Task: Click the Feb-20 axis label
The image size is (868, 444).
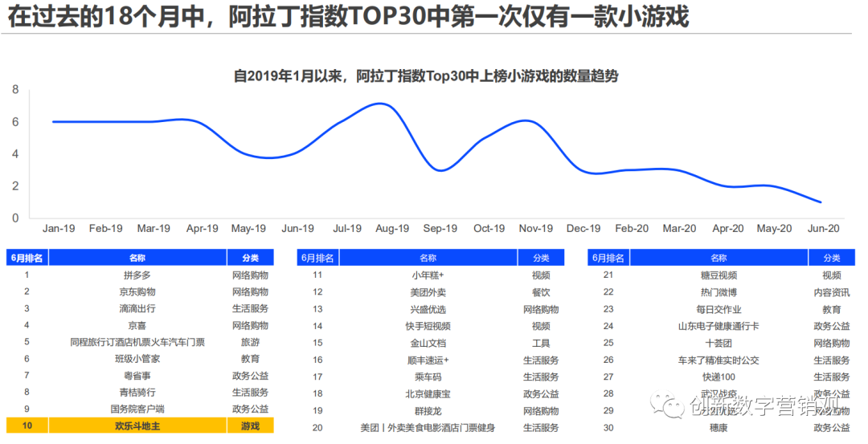Action: pos(632,228)
